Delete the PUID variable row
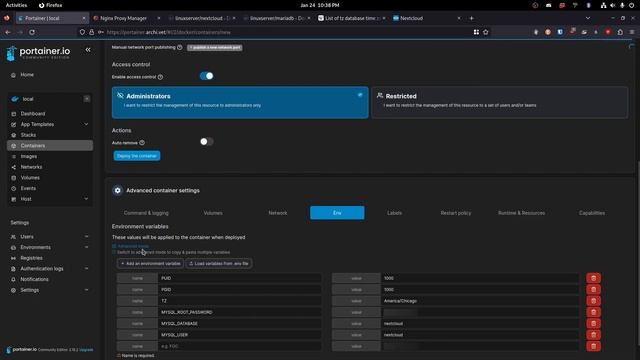The height and width of the screenshot is (360, 640). [593, 278]
